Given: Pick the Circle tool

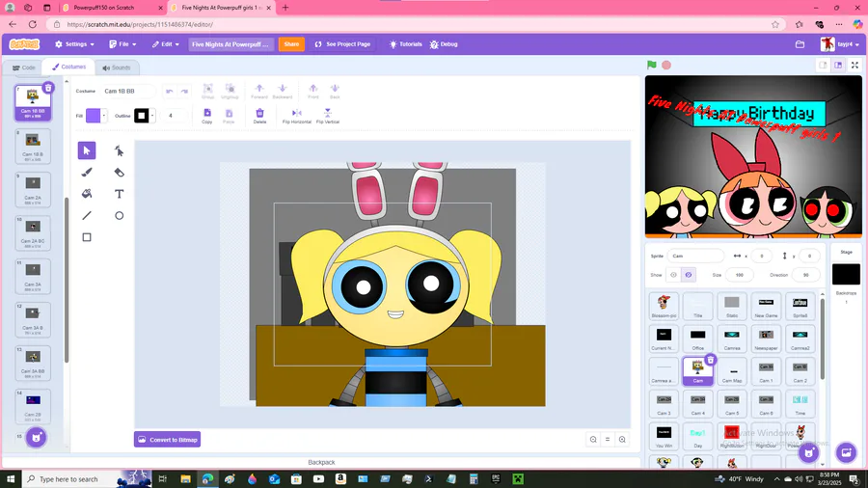Looking at the screenshot, I should pos(119,215).
